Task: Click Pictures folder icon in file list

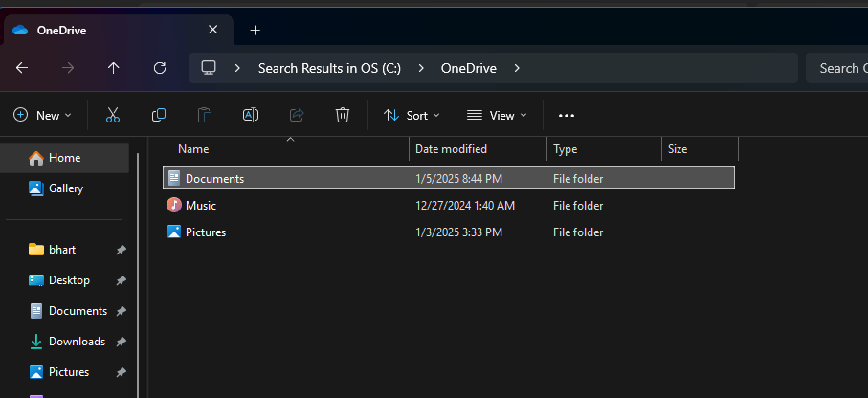Action: point(174,232)
